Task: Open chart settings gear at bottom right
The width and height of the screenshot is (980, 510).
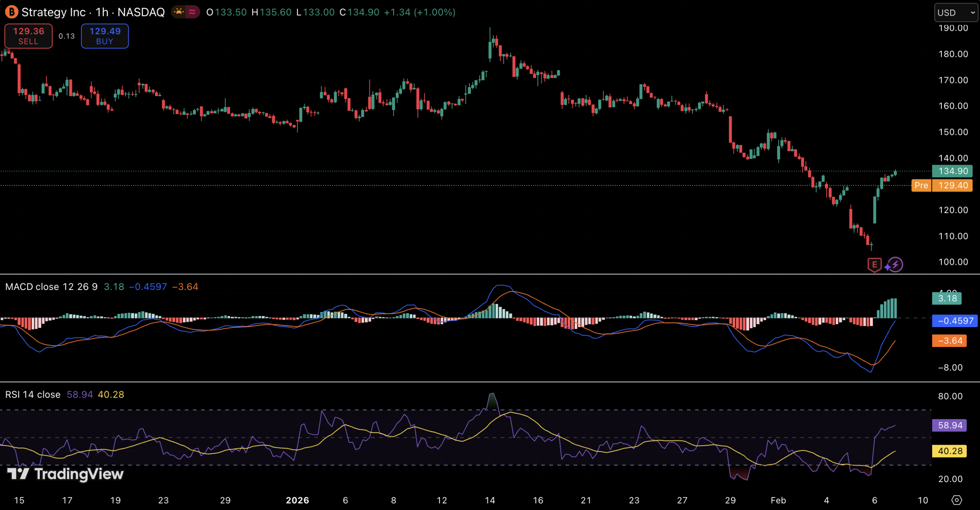Action: point(956,500)
